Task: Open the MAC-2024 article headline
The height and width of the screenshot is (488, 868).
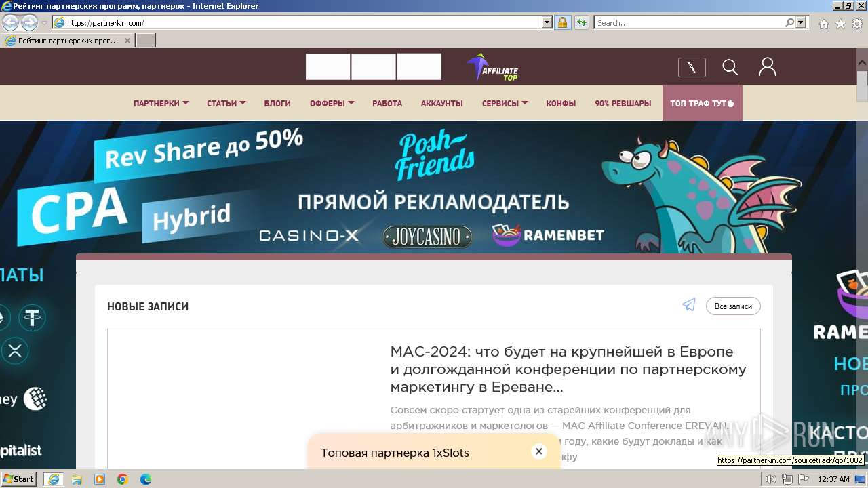Action: 568,369
